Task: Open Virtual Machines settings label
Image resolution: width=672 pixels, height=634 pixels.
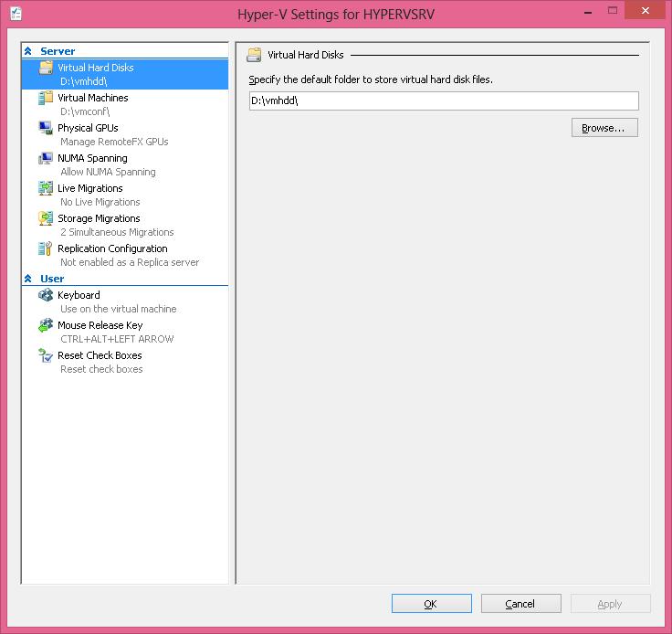Action: click(x=92, y=98)
